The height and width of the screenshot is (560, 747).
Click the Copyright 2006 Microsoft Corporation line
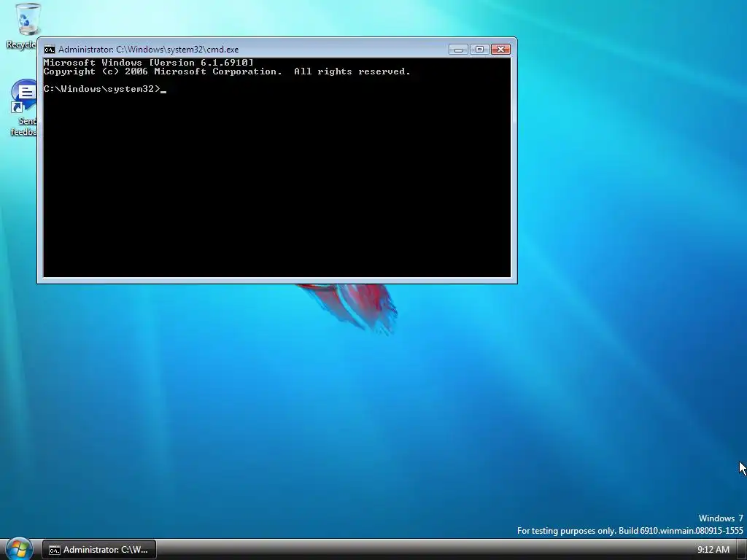(227, 71)
